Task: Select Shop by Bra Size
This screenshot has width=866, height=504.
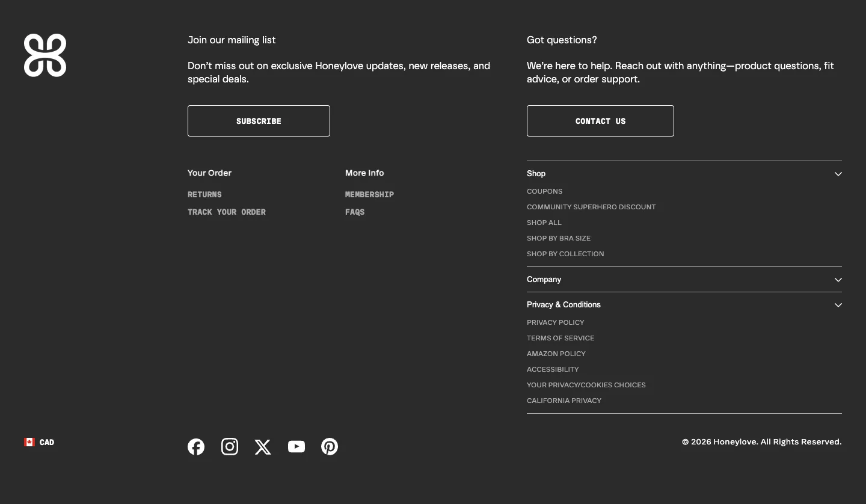Action: click(x=559, y=238)
